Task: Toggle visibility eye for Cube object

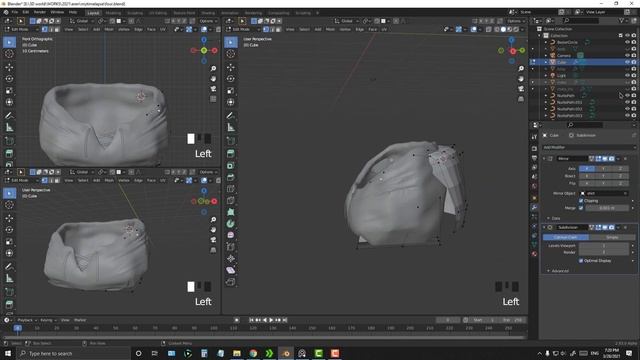Action: (627, 62)
